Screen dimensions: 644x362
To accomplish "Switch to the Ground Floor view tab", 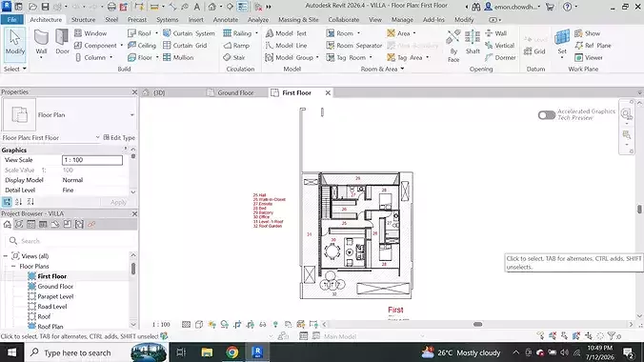I will point(235,92).
